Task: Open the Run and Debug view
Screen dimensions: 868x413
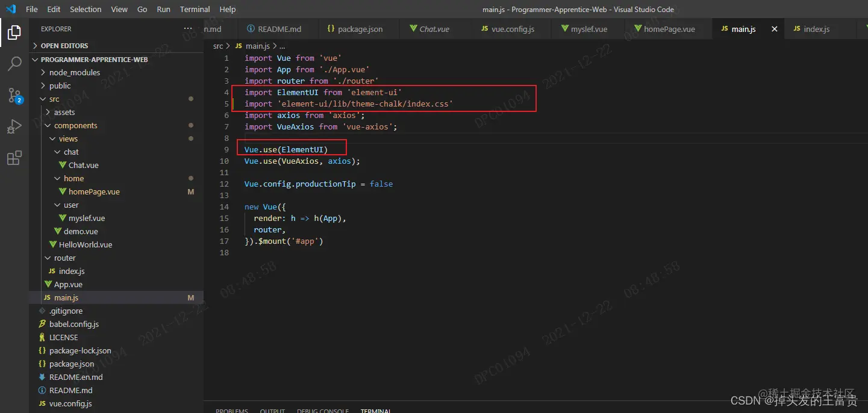Action: (14, 126)
